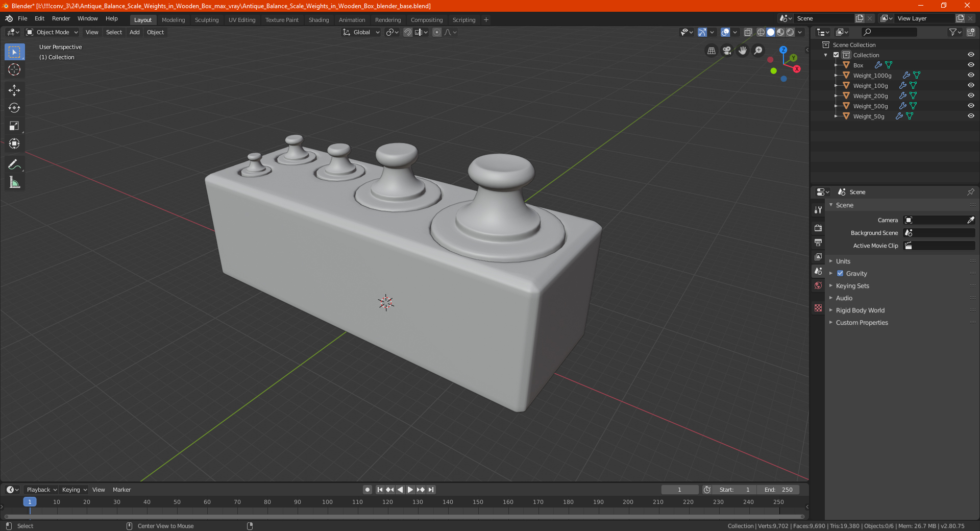Switch to rendered viewport shading

tap(790, 32)
